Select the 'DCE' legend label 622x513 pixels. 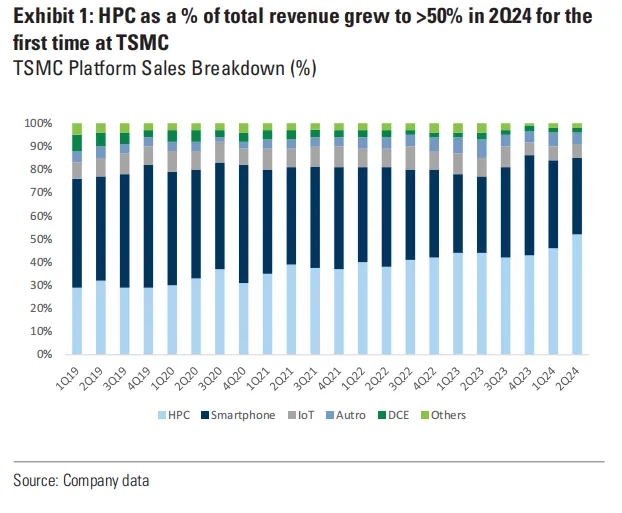398,415
